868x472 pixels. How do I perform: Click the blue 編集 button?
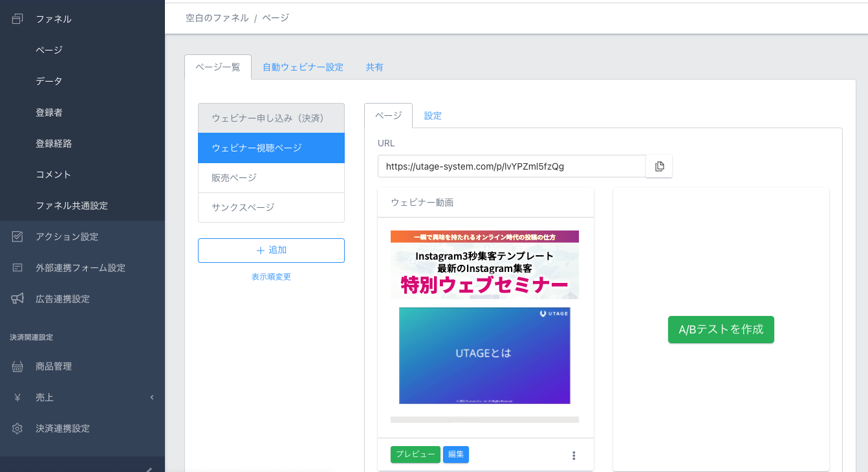pyautogui.click(x=456, y=455)
